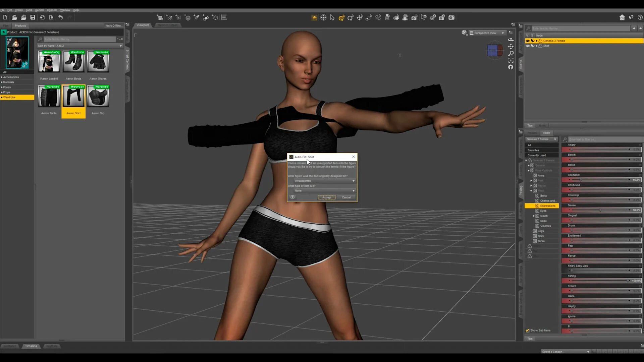Screen dimensions: 644x362
Task: Click the Render camera icon
Action: click(x=451, y=17)
